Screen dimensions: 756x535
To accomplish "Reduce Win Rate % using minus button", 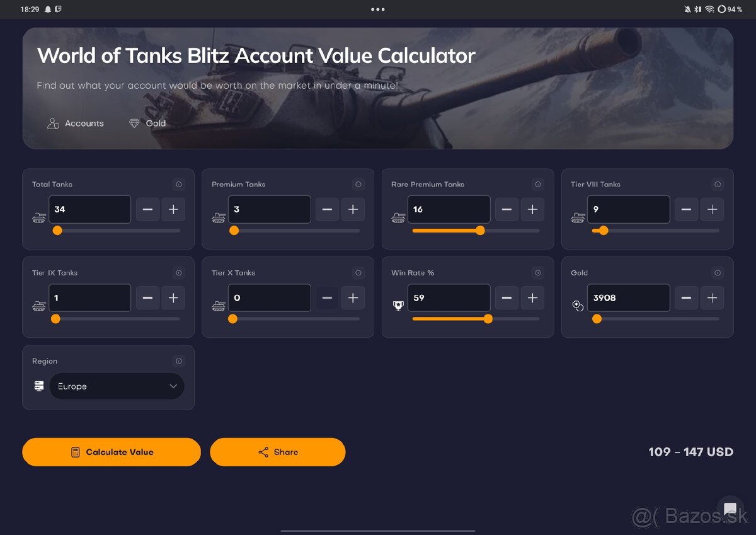I will pyautogui.click(x=507, y=297).
